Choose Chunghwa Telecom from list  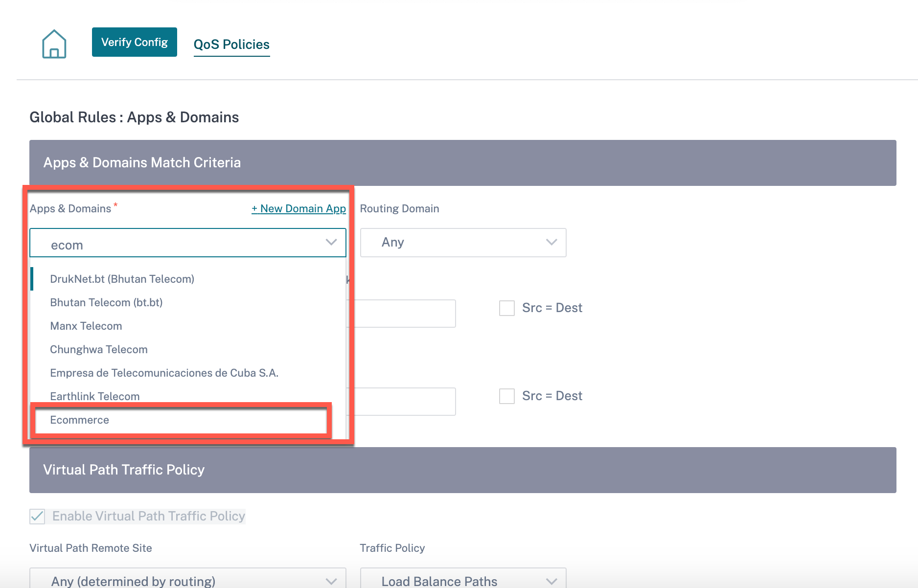point(188,349)
